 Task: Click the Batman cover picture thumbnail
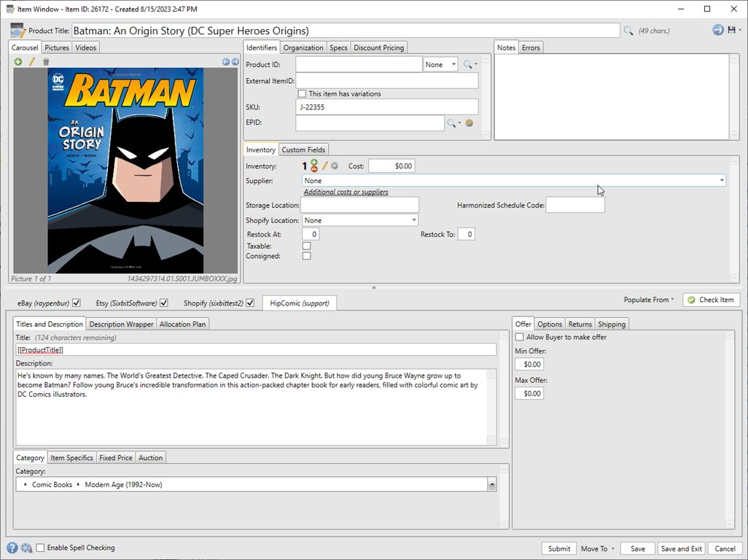point(125,171)
